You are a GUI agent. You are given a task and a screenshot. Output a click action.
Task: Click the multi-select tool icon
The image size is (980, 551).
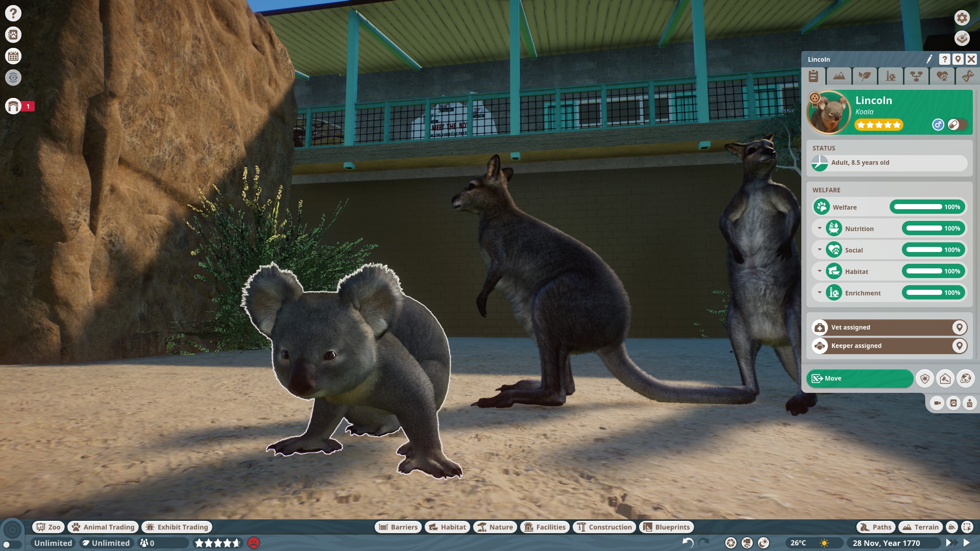(x=967, y=527)
